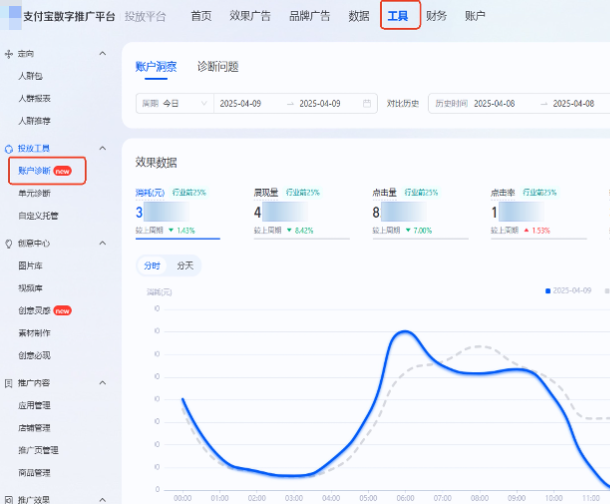Screen dimensions: 610x504
Task: Click the 定向 targeting section icon
Action: click(x=9, y=54)
